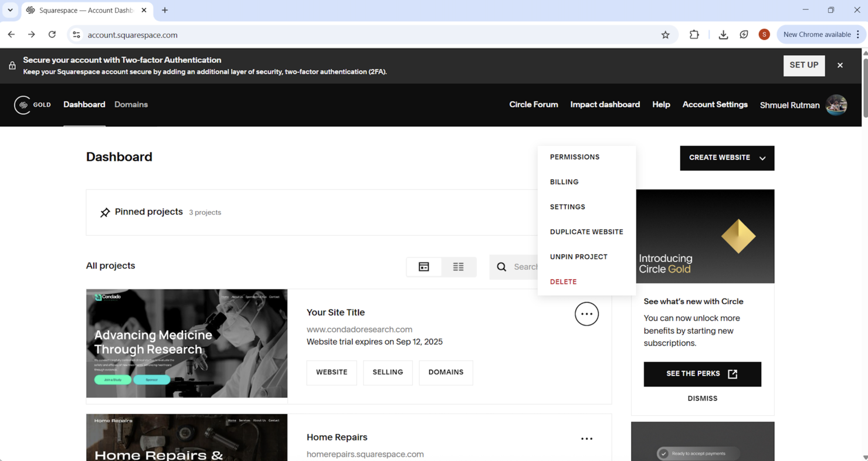868x461 pixels.
Task: View site information icon in address bar
Action: point(76,35)
